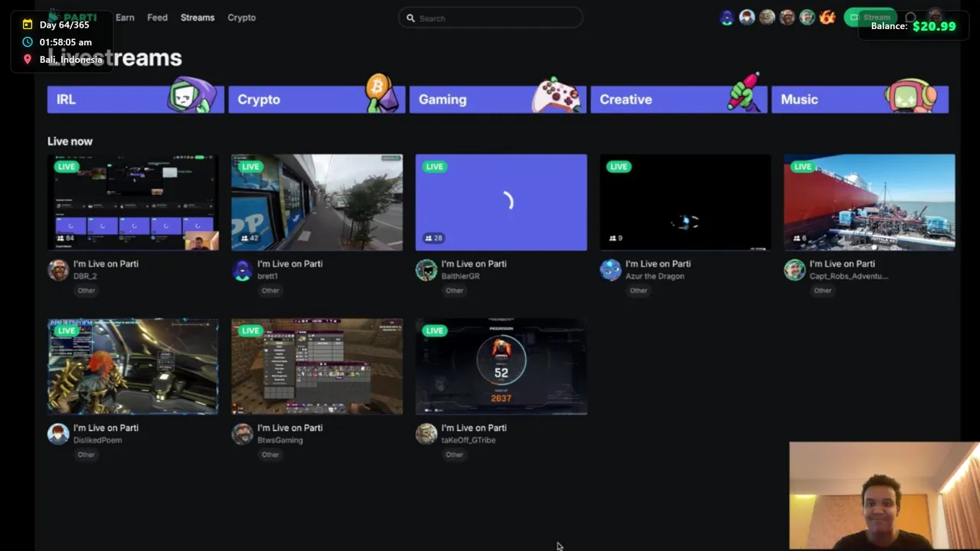This screenshot has width=980, height=551.
Task: Click the Bali, Indonesia location overlay
Action: click(x=70, y=60)
